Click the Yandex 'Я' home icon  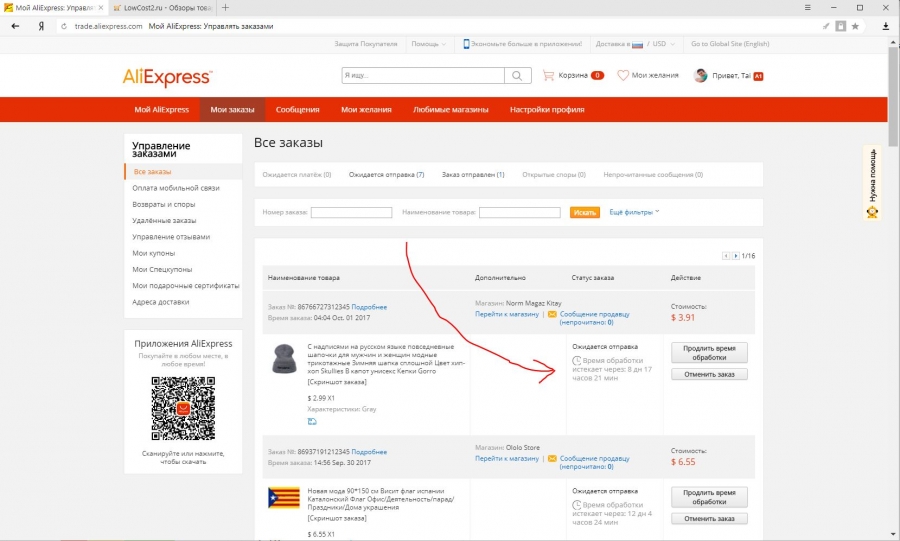[x=41, y=26]
